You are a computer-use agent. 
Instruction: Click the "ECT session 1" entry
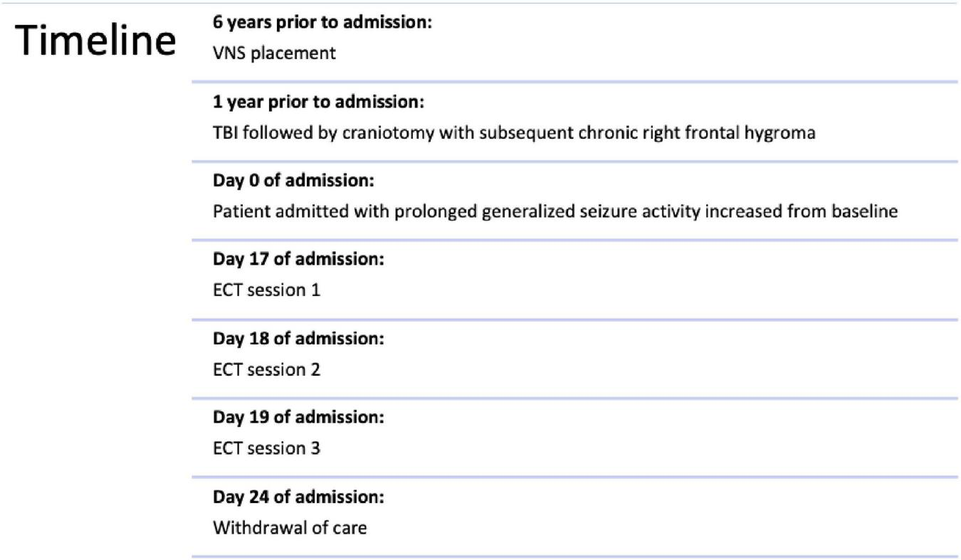point(267,290)
